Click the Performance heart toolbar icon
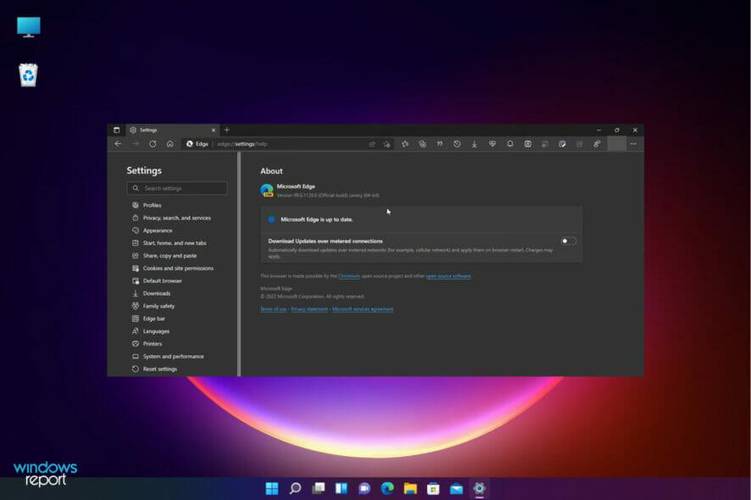751x500 pixels. tap(492, 144)
